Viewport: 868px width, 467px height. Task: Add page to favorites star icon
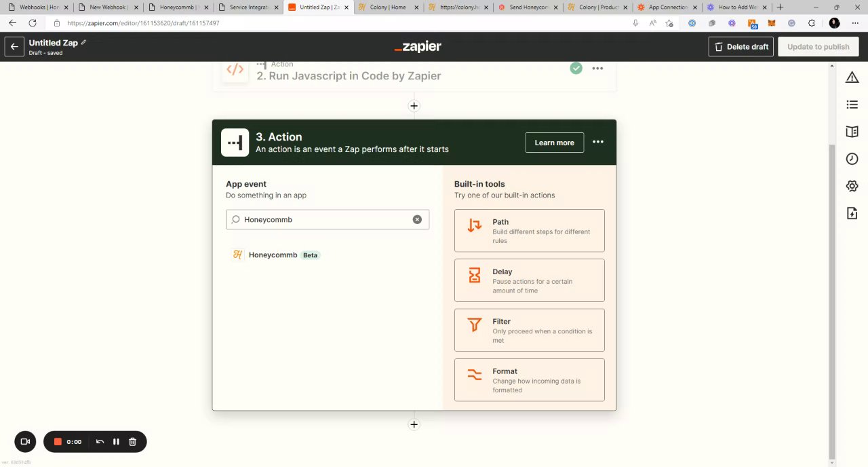(669, 23)
